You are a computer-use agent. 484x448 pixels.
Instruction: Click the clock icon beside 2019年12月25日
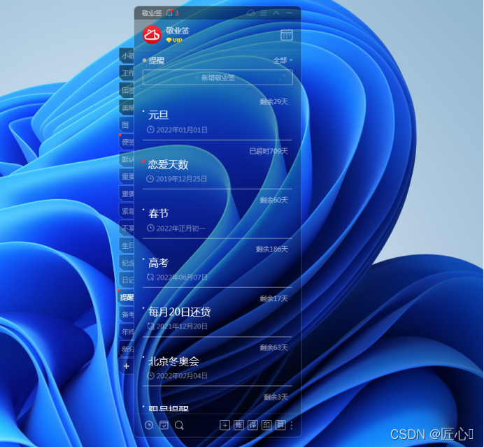pos(150,179)
